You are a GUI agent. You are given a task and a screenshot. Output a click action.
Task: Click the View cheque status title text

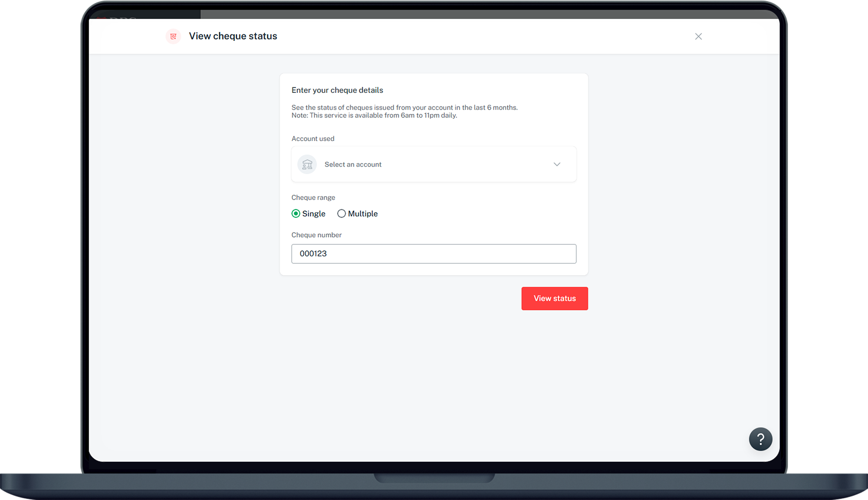(233, 36)
